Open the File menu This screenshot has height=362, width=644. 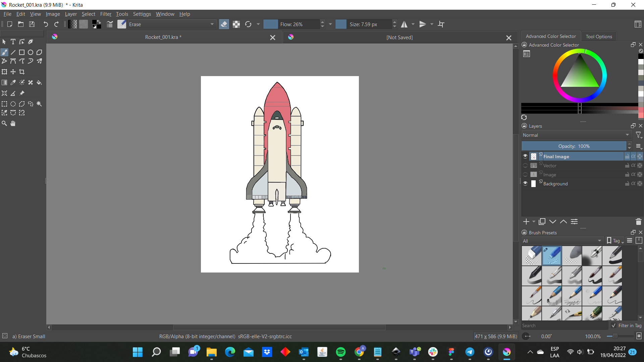[7, 14]
